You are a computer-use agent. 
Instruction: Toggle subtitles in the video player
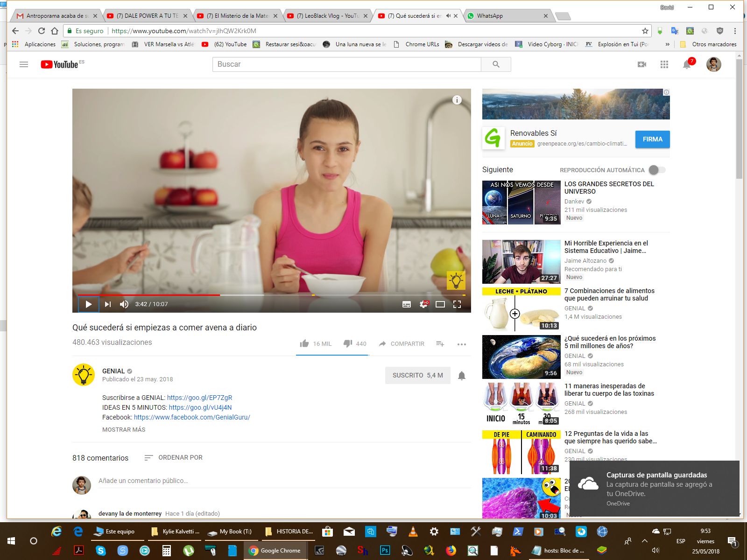[407, 304]
